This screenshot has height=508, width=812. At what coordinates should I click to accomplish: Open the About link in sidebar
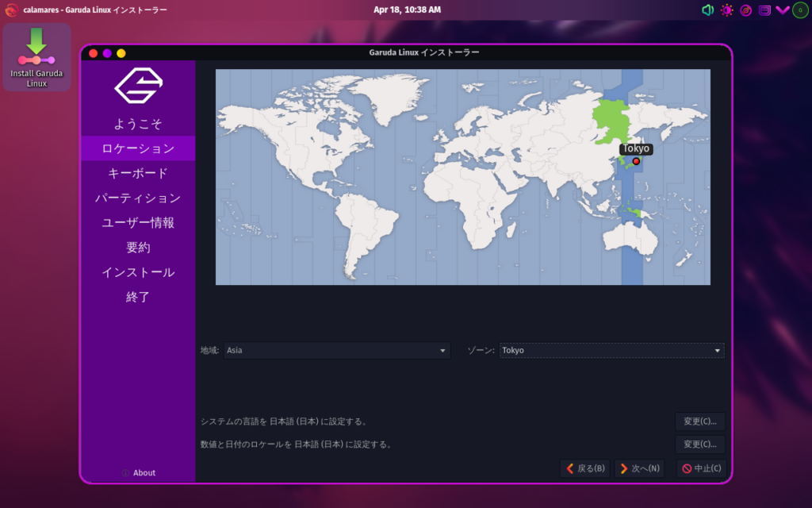pyautogui.click(x=139, y=473)
